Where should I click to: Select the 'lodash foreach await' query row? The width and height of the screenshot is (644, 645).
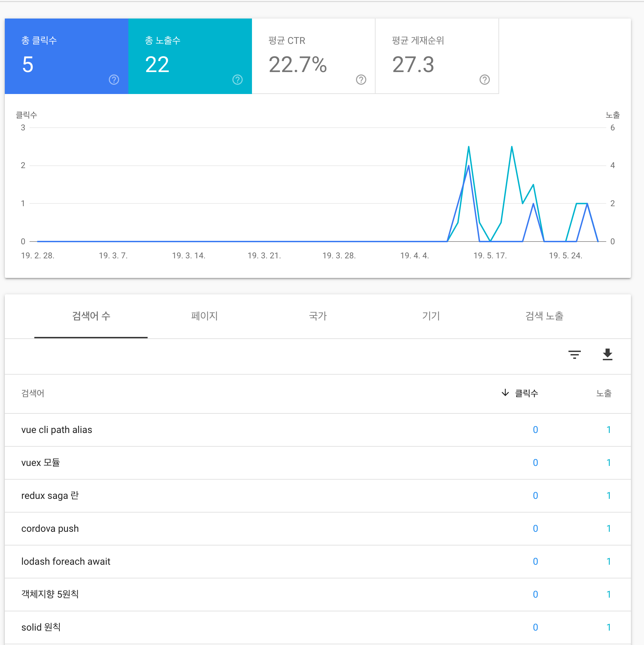(x=318, y=562)
